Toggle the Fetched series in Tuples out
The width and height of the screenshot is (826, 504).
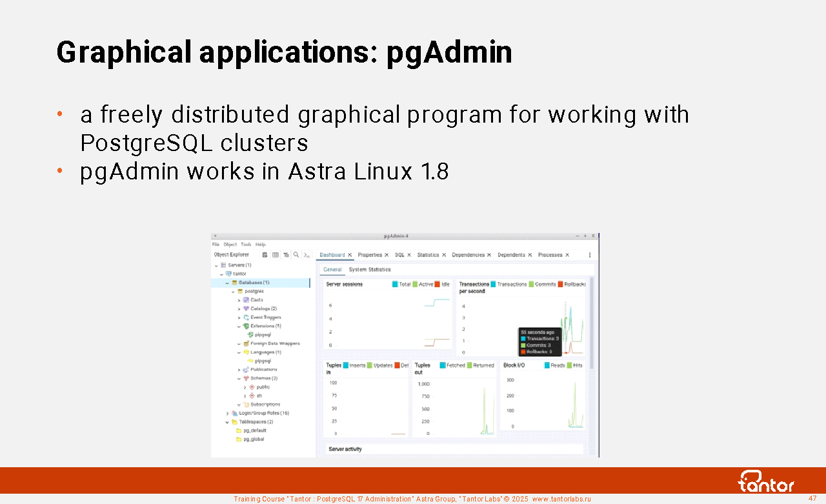(x=443, y=365)
